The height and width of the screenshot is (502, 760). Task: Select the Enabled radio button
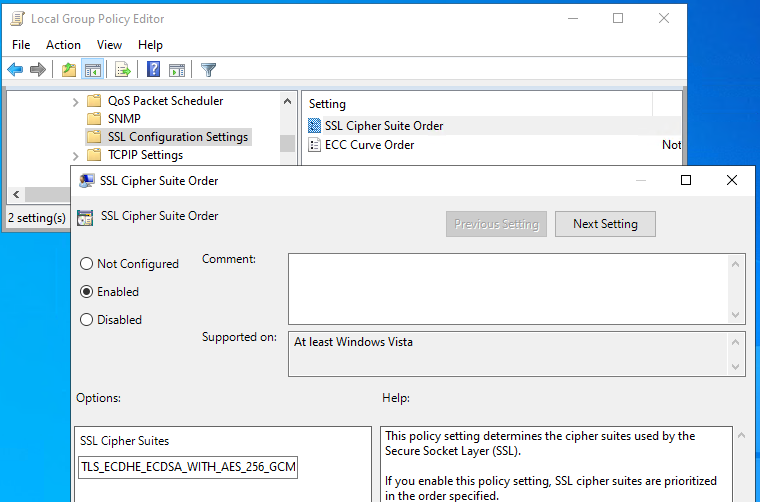coord(86,292)
